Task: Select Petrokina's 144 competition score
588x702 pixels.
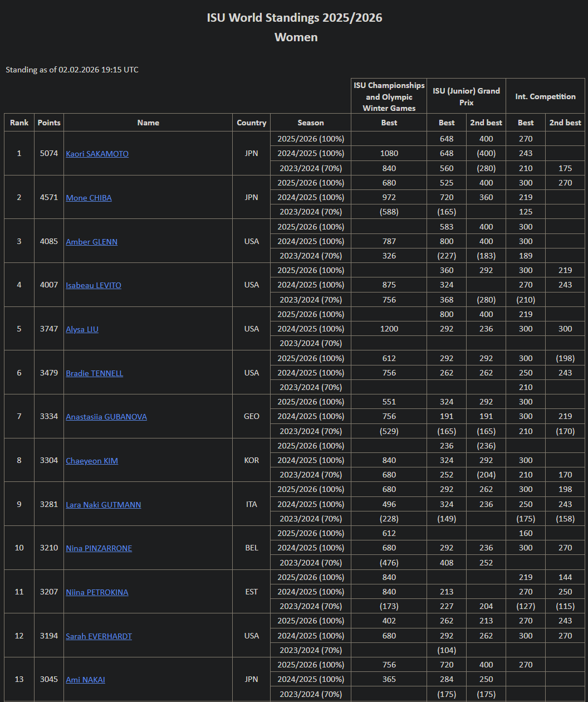Action: tap(565, 577)
